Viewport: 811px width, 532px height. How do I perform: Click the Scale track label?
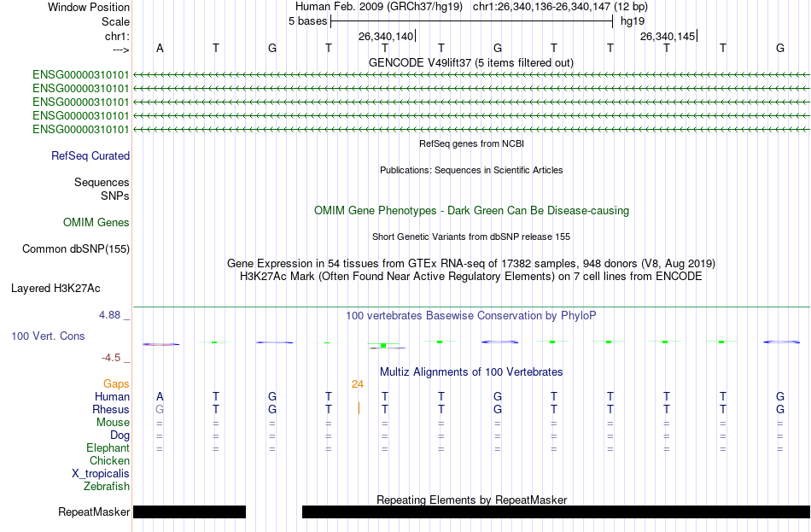pos(115,21)
